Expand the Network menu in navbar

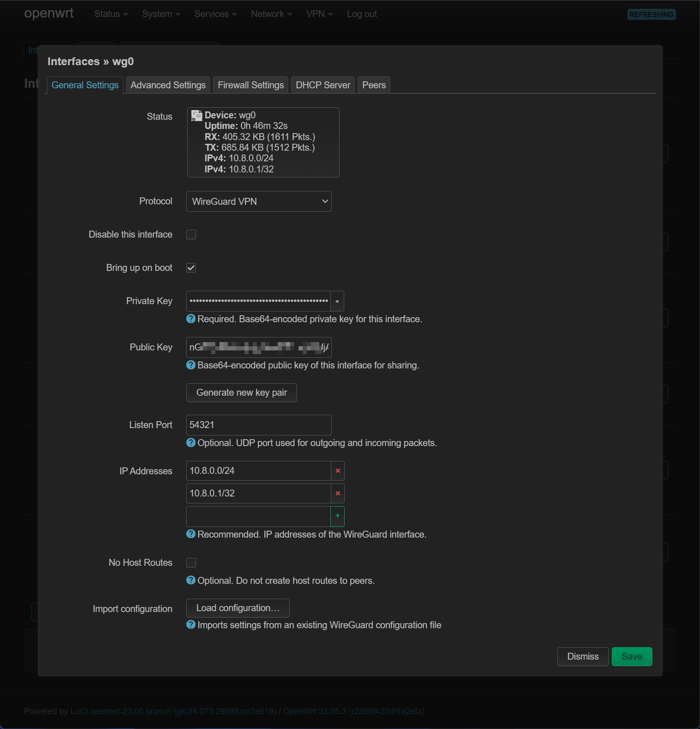(x=271, y=14)
